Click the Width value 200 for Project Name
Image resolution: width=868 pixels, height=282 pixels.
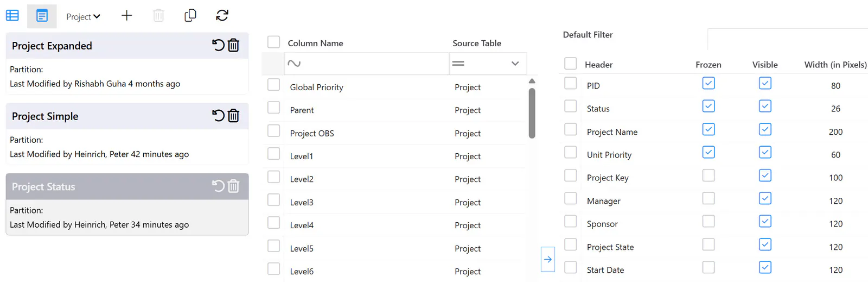[x=835, y=132]
